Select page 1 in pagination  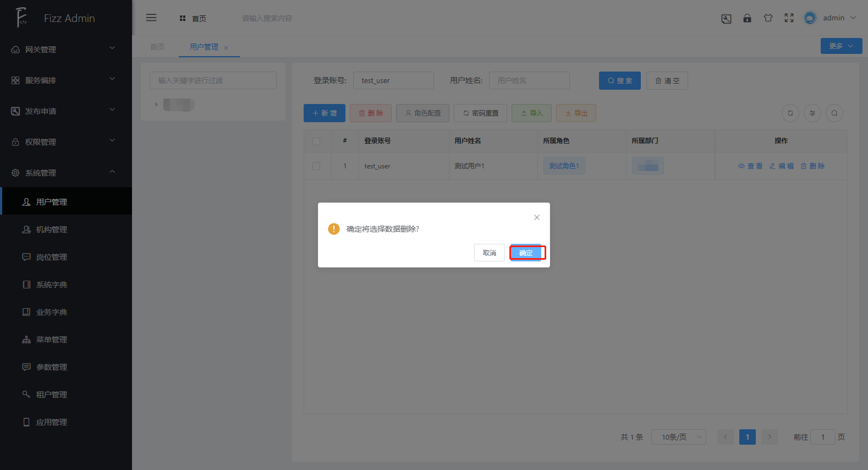pyautogui.click(x=748, y=437)
